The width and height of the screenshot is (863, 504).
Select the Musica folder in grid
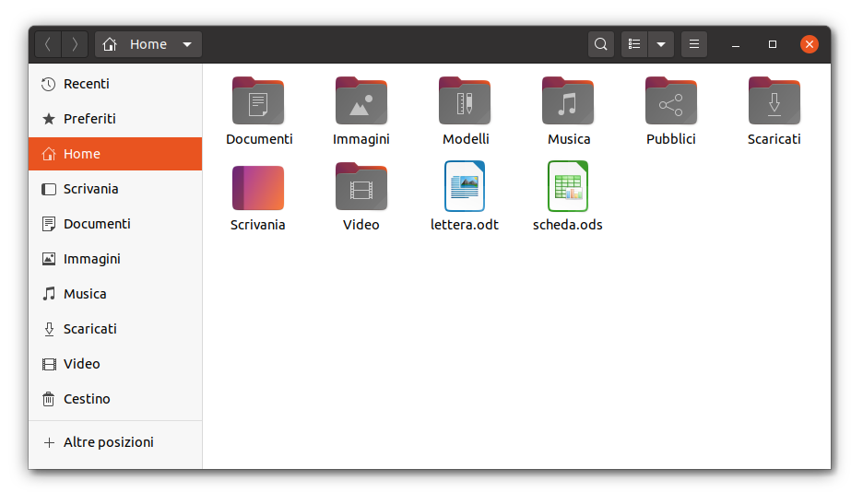568,102
